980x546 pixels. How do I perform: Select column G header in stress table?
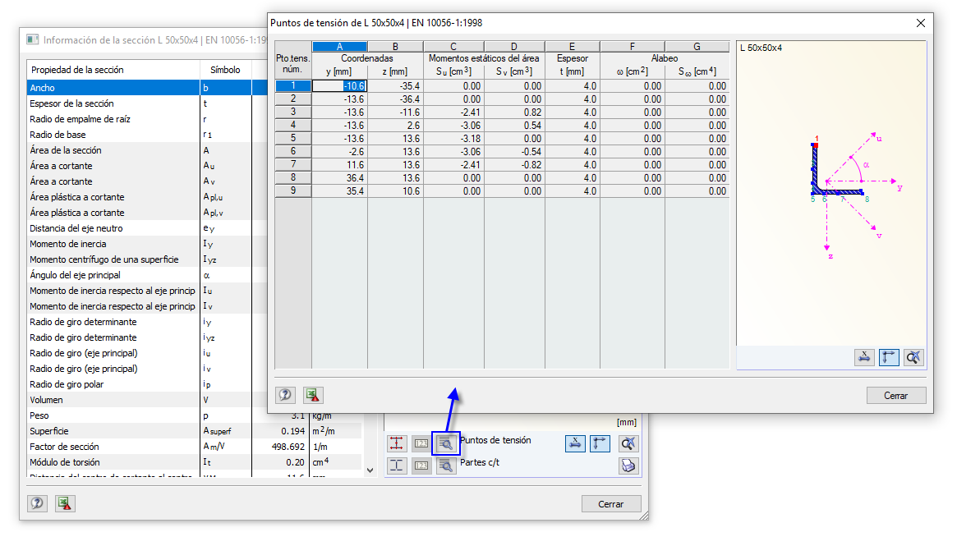[697, 47]
